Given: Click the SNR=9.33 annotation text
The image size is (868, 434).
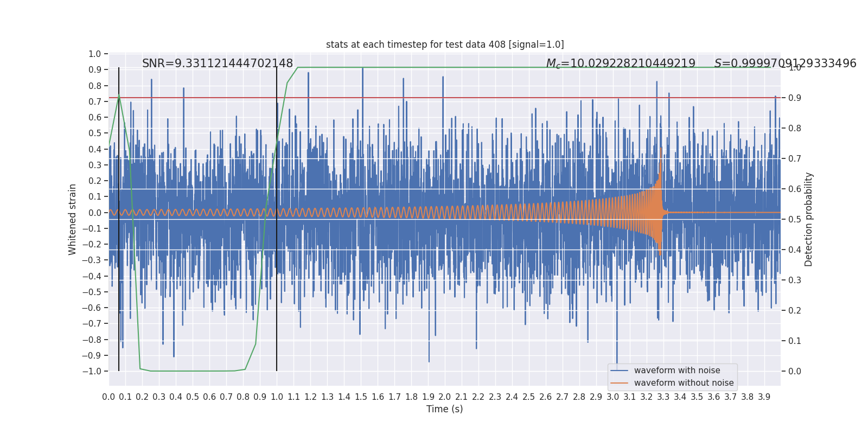Looking at the screenshot, I should coord(218,63).
